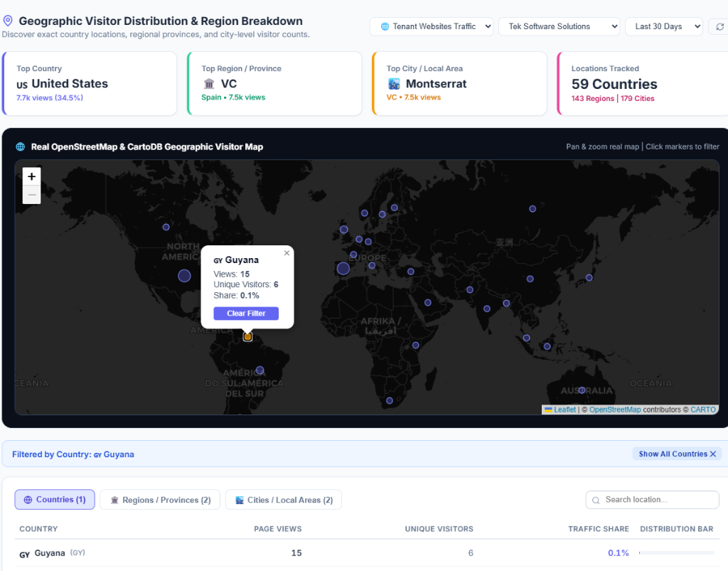Click the selected orange Guyana map marker
Screen dimensions: 728x571
(x=247, y=336)
